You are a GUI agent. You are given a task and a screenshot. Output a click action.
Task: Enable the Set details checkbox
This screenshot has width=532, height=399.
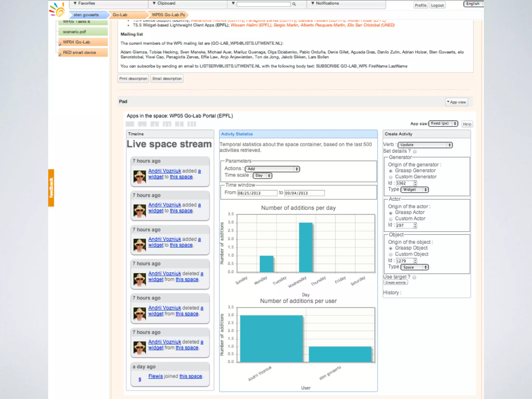point(415,151)
